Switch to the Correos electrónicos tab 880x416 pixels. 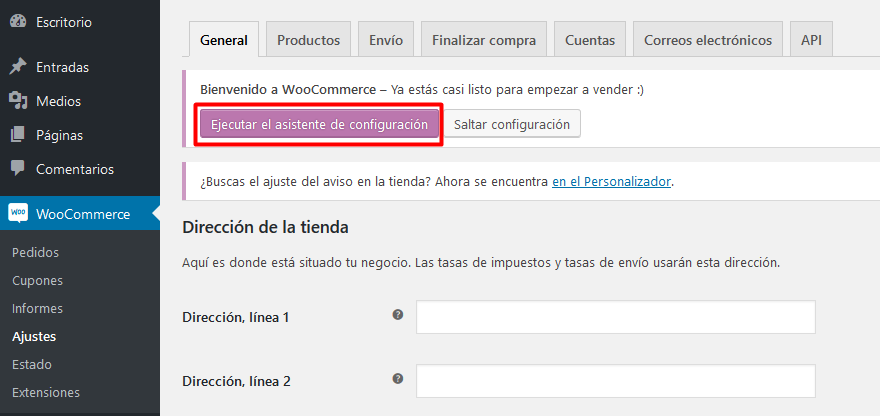coord(708,39)
